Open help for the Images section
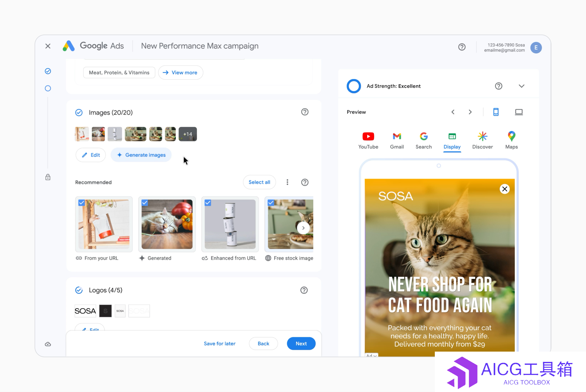Image resolution: width=586 pixels, height=392 pixels. tap(305, 112)
